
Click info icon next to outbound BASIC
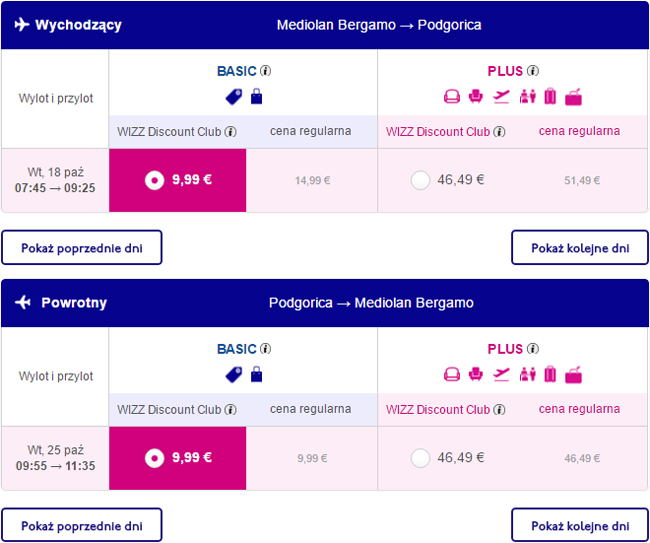click(x=266, y=71)
